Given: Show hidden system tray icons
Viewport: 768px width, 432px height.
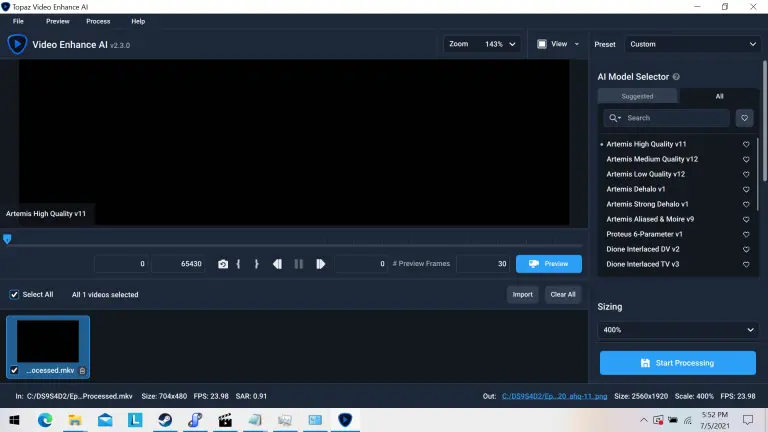Looking at the screenshot, I should click(644, 420).
